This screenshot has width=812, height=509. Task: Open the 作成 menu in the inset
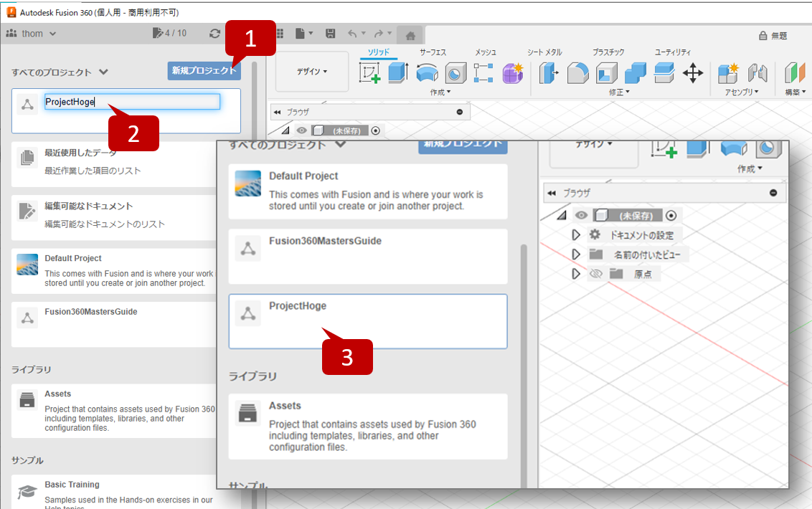(750, 168)
